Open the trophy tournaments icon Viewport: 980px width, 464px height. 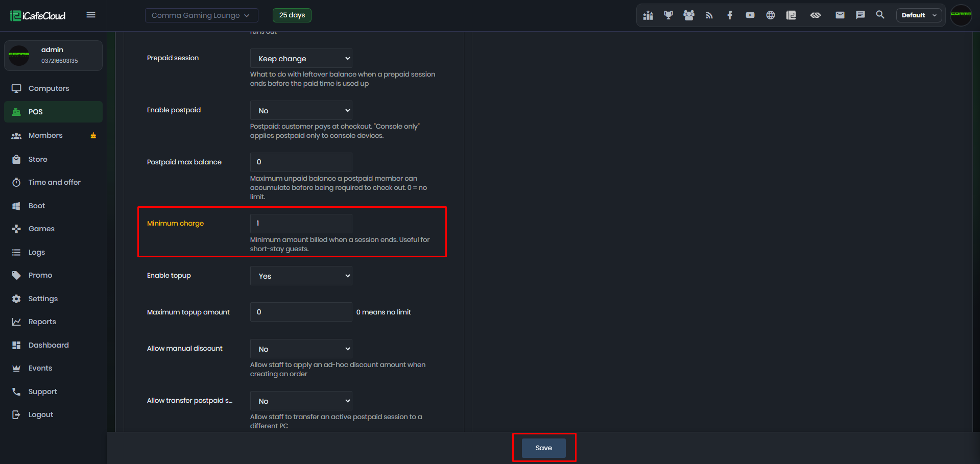[x=668, y=15]
